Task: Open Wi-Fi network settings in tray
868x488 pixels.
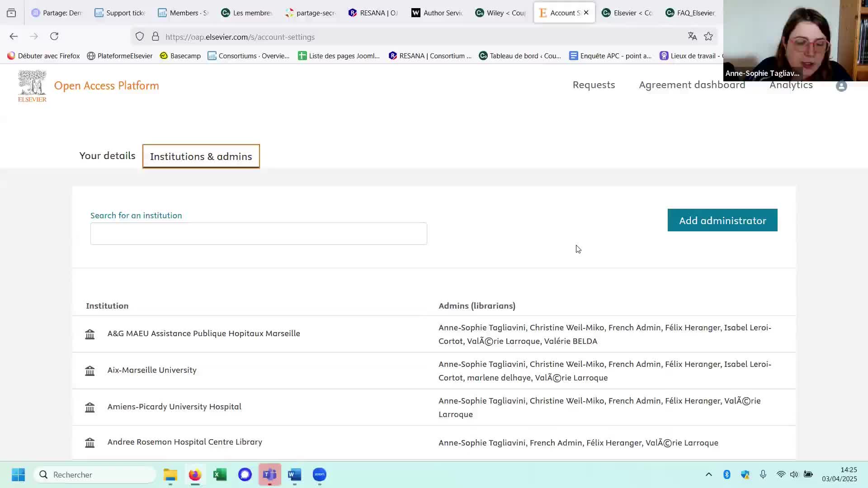Action: 781,474
